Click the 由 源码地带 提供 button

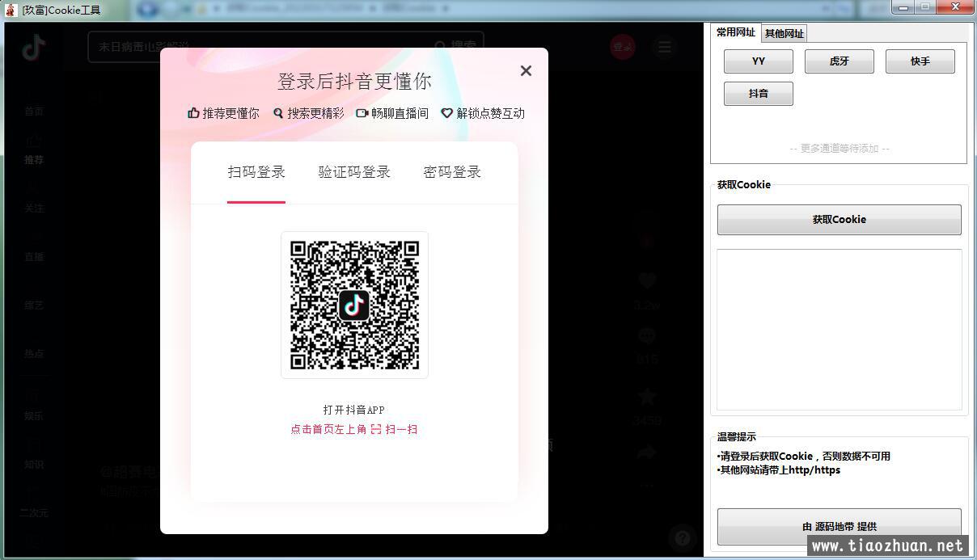coord(840,526)
